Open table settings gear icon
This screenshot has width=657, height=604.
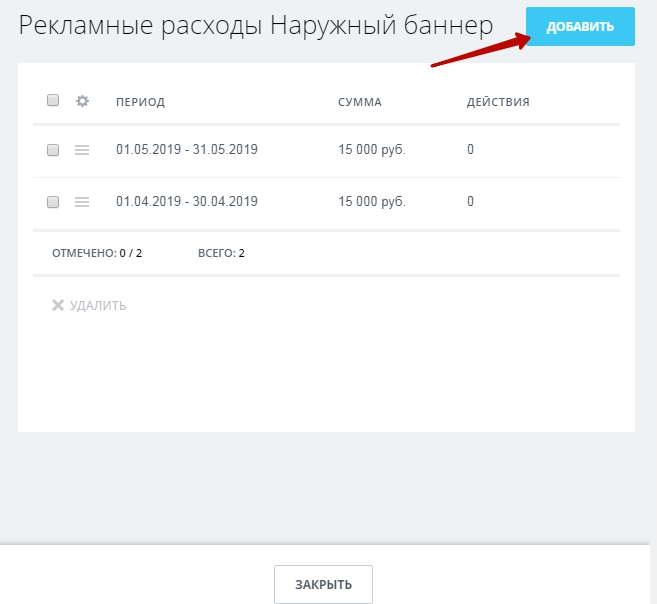click(82, 101)
